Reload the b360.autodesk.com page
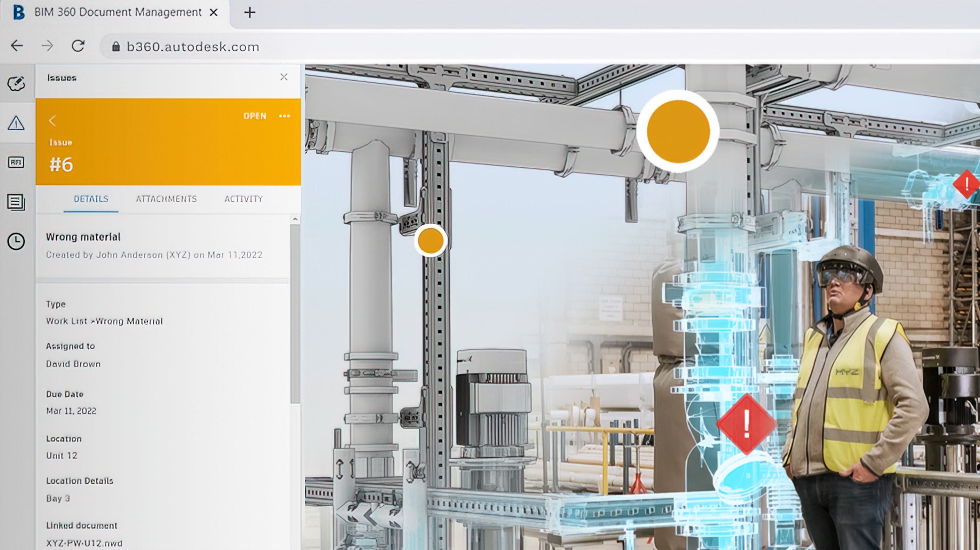 click(x=79, y=46)
